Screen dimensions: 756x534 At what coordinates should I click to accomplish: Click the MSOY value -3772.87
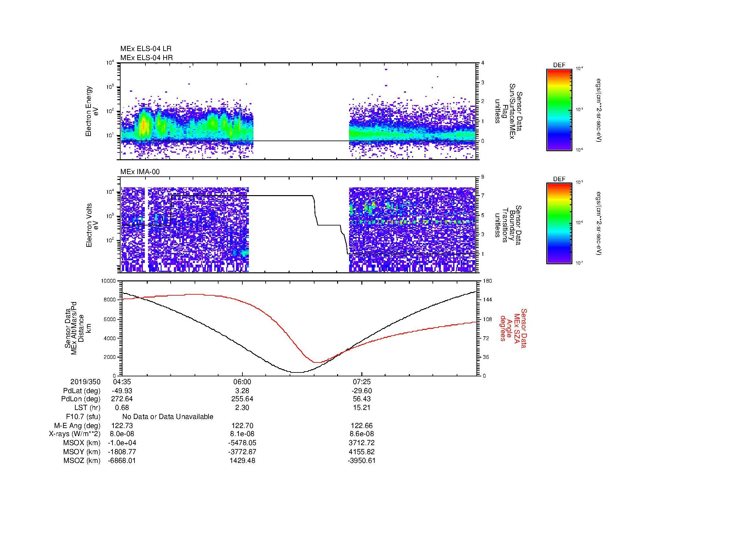(x=242, y=452)
